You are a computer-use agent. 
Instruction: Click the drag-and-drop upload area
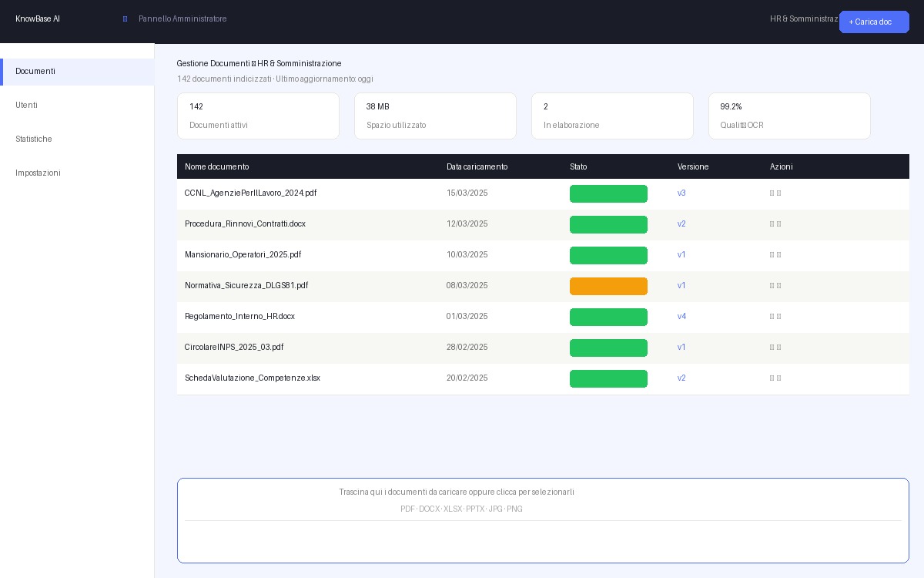tap(543, 520)
